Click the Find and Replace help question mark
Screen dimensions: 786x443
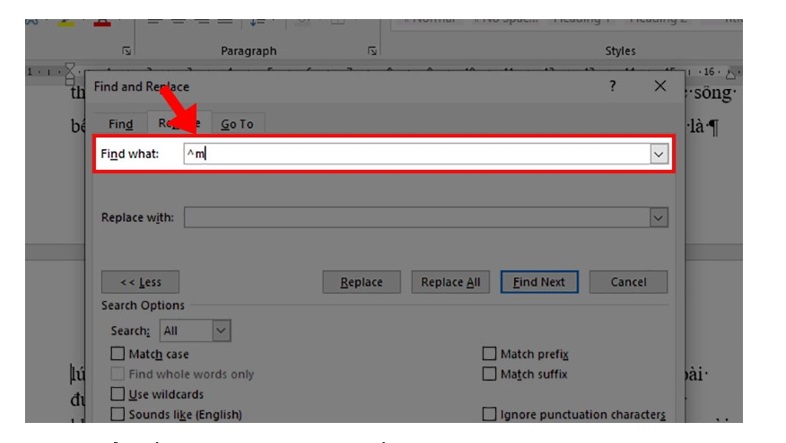click(612, 87)
